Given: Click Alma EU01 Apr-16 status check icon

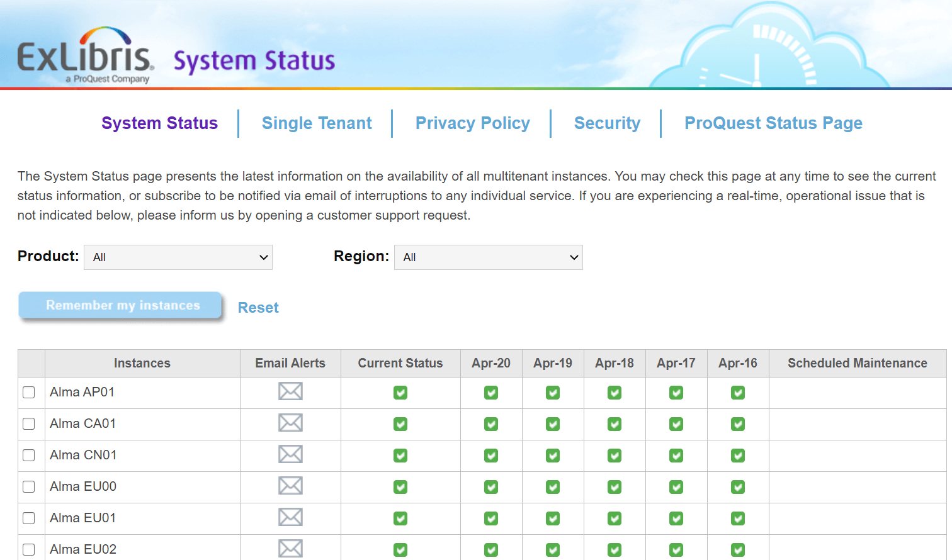Looking at the screenshot, I should click(x=738, y=518).
